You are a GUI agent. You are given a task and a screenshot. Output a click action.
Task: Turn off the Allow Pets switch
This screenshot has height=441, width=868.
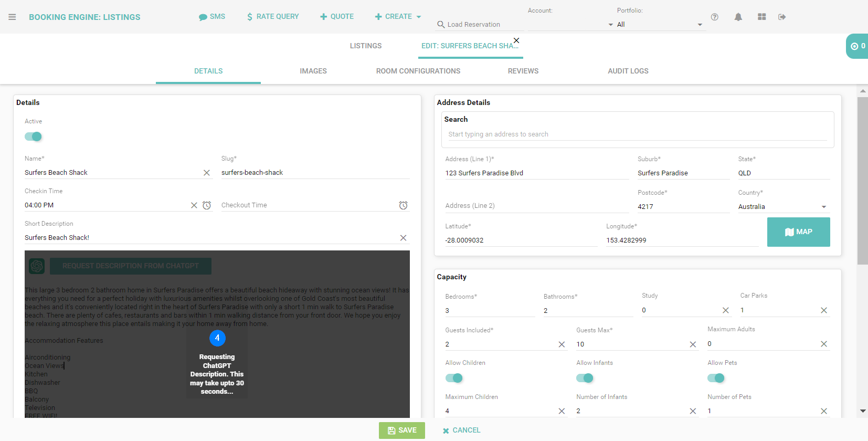tap(716, 378)
